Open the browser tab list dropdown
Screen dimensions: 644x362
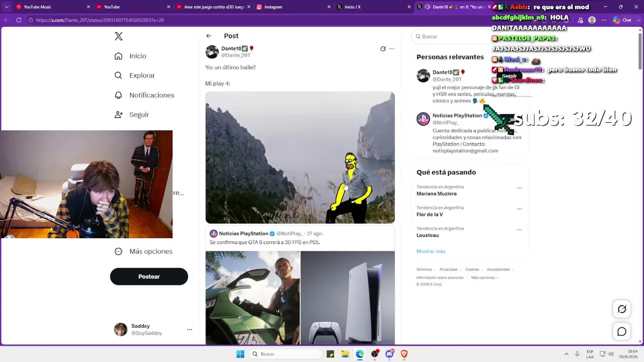coord(7,7)
